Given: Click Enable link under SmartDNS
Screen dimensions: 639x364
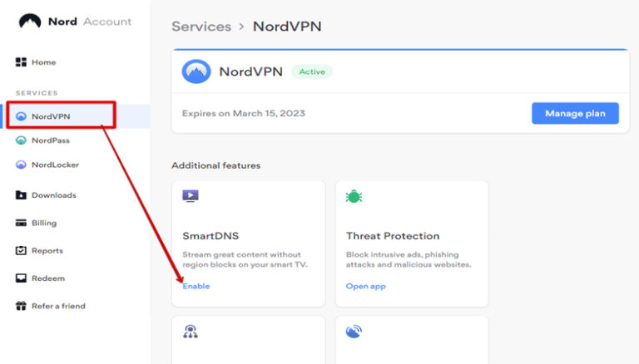Looking at the screenshot, I should 196,286.
